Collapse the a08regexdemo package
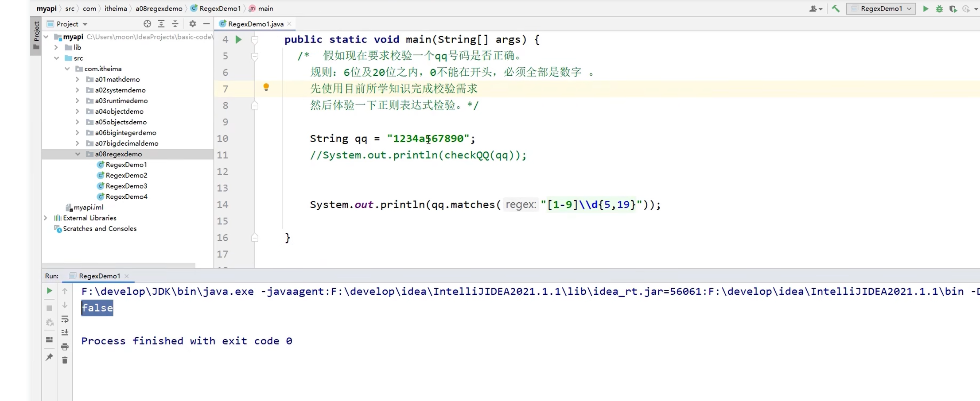Viewport: 980px width, 401px height. [x=78, y=154]
